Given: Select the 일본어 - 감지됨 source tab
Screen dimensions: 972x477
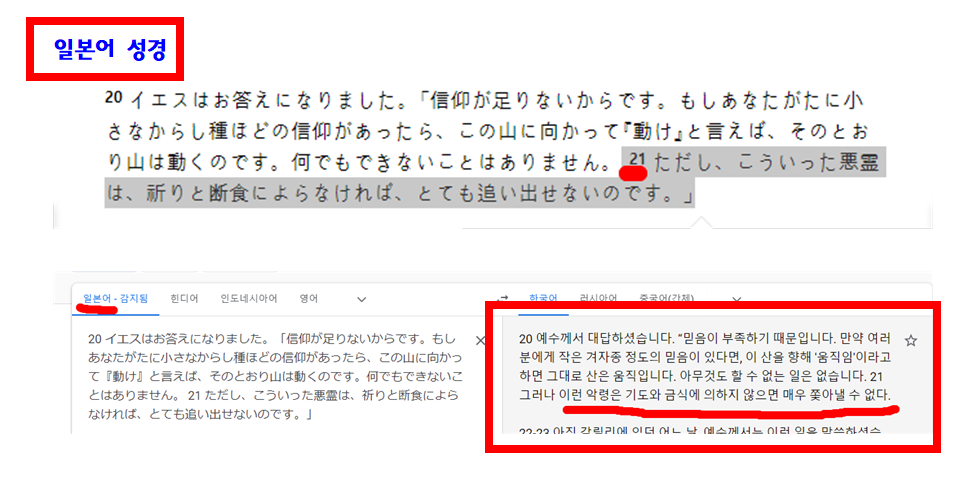Looking at the screenshot, I should point(115,298).
